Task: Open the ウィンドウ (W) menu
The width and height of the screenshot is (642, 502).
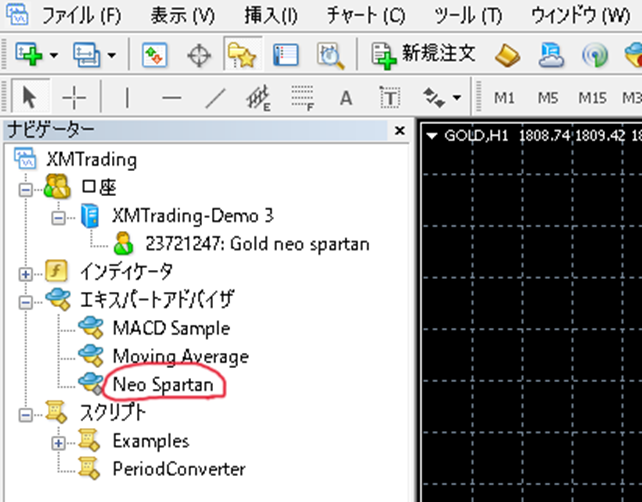Action: 580,16
